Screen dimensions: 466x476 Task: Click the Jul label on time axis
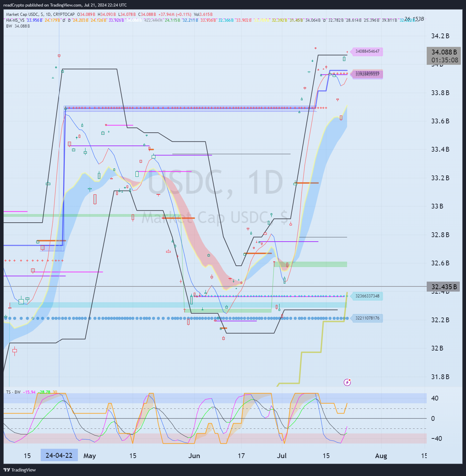(x=282, y=456)
